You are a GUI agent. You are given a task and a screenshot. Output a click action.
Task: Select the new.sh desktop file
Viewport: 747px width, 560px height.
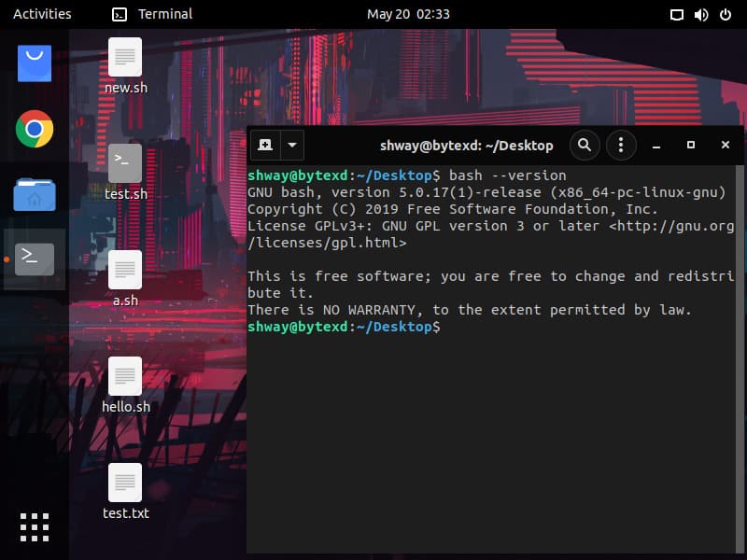tap(125, 66)
